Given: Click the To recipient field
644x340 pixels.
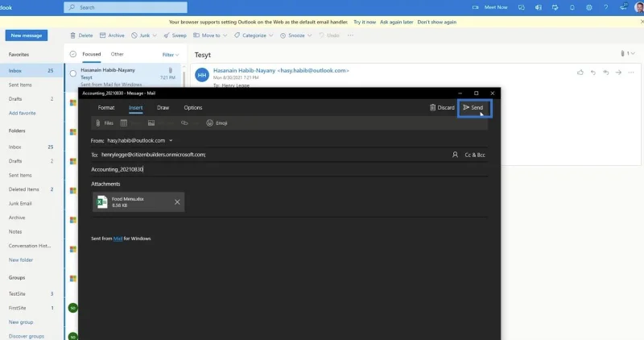Looking at the screenshot, I should [x=273, y=155].
